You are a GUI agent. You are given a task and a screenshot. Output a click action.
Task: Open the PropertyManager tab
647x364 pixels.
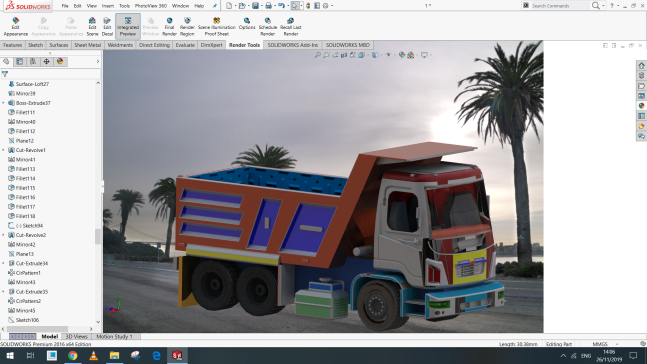[19, 61]
